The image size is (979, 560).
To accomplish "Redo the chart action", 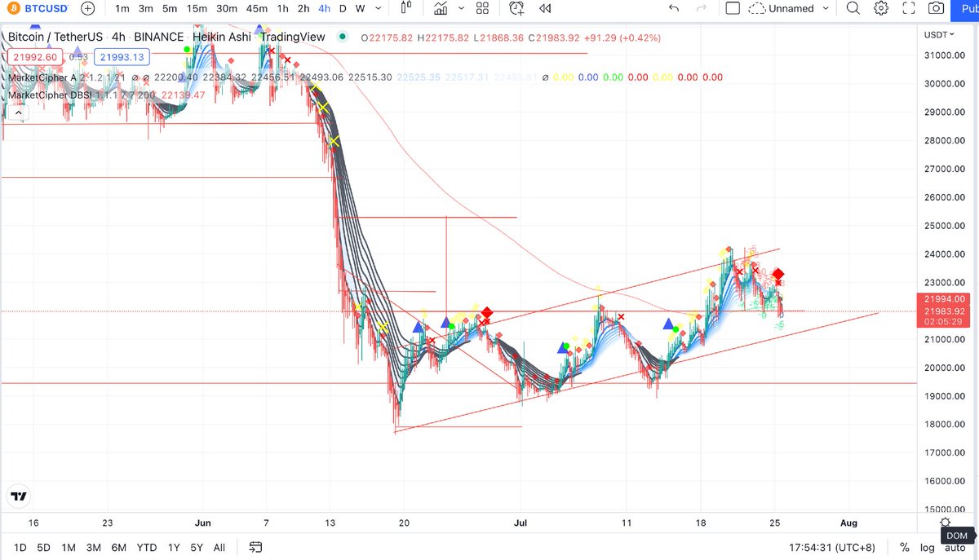I will (x=702, y=8).
